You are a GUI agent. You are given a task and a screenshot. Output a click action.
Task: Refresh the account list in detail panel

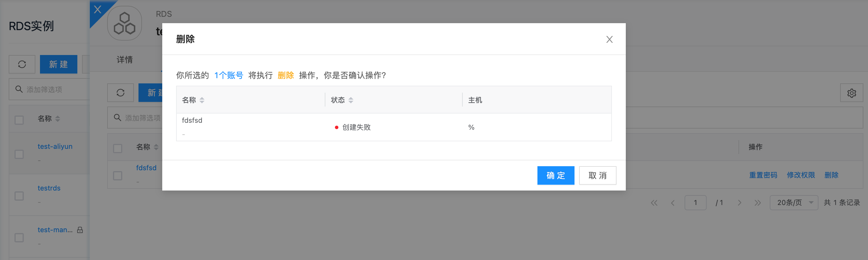pos(120,93)
